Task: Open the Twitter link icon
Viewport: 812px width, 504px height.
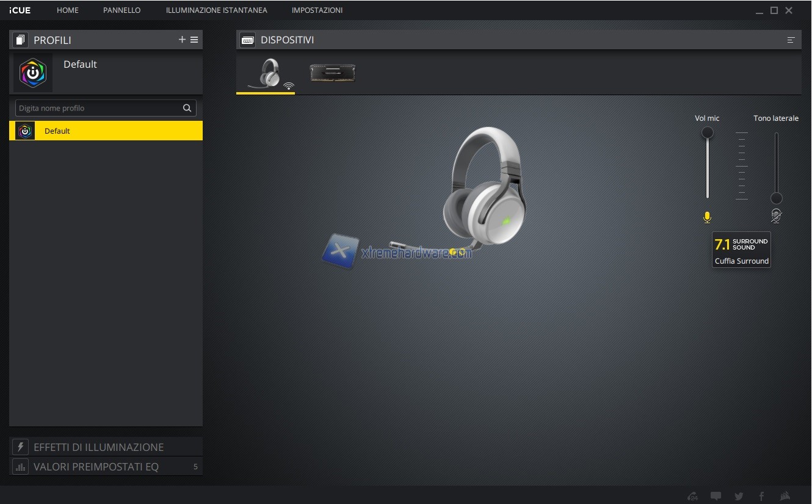Action: 739,496
